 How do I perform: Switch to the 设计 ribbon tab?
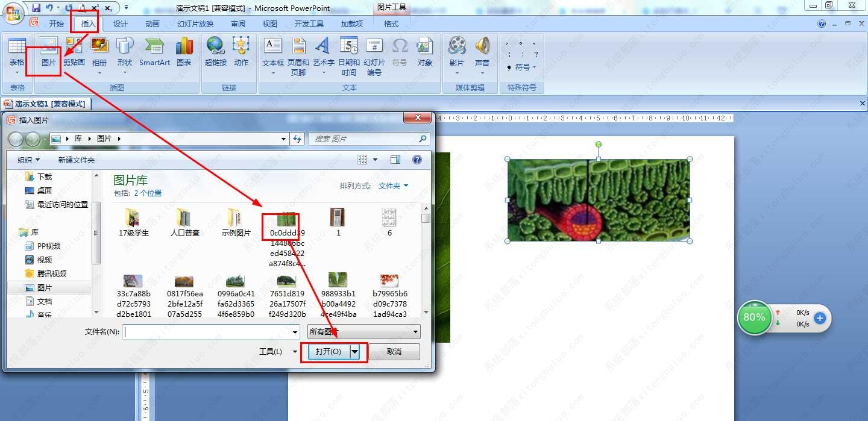click(121, 23)
